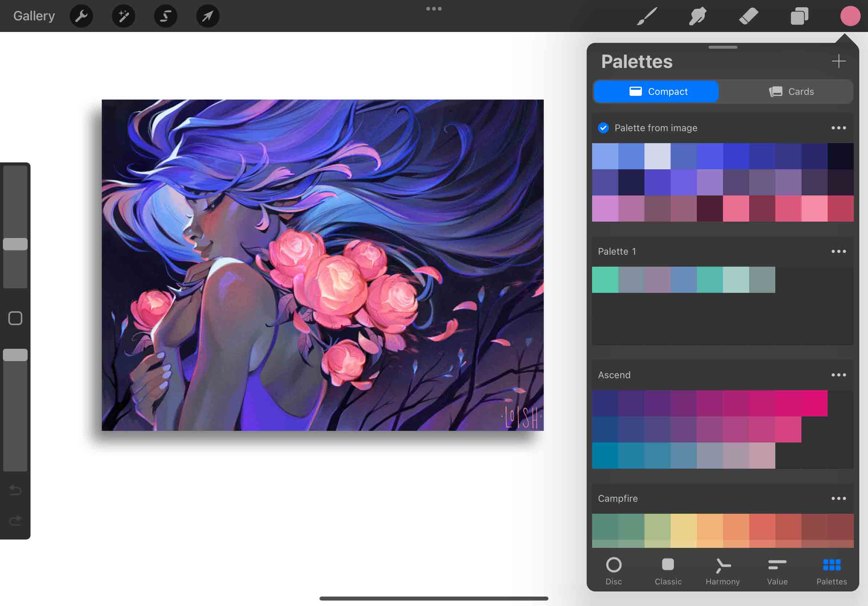Select the Eraser tool
The width and height of the screenshot is (868, 606).
748,16
